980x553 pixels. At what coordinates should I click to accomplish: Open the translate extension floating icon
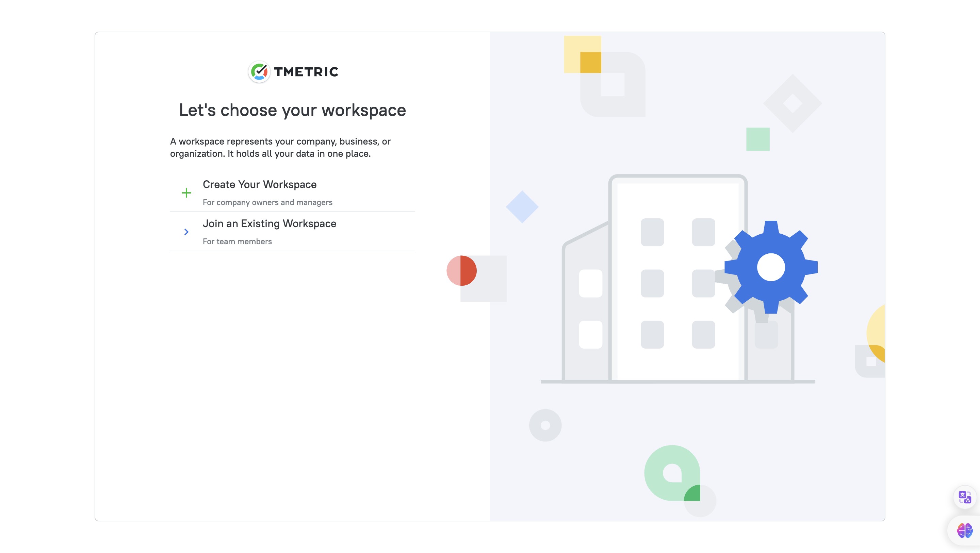964,497
